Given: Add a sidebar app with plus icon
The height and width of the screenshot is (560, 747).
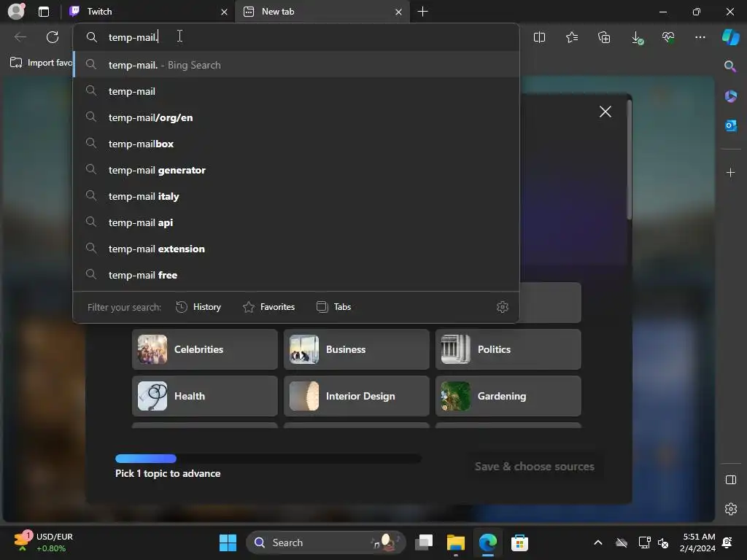Looking at the screenshot, I should click(730, 172).
